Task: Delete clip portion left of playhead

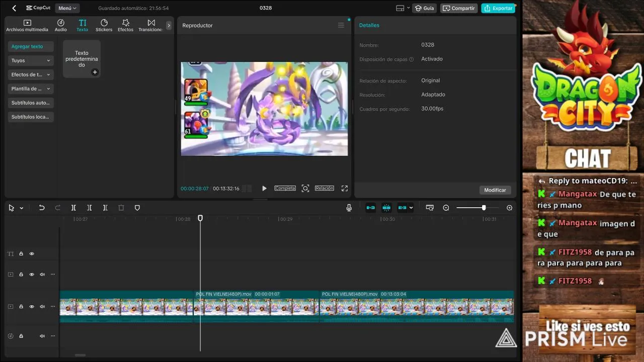Action: click(x=89, y=208)
